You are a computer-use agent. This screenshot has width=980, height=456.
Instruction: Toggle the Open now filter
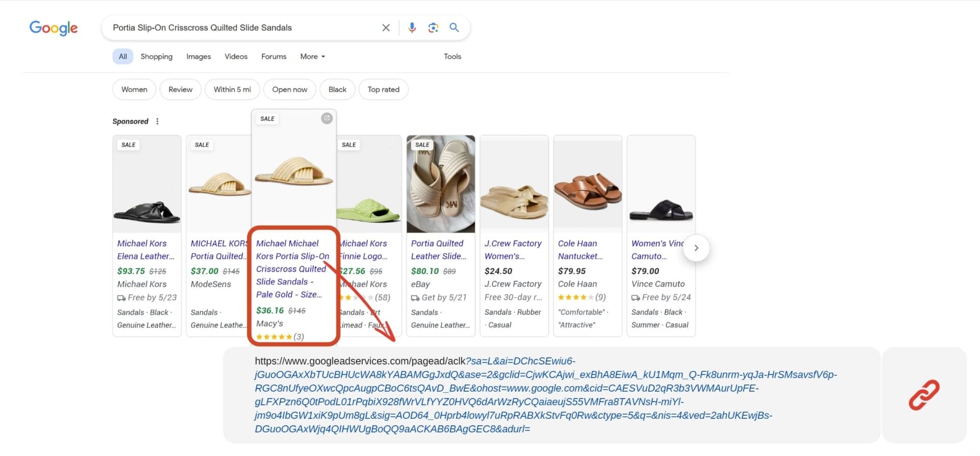(289, 89)
